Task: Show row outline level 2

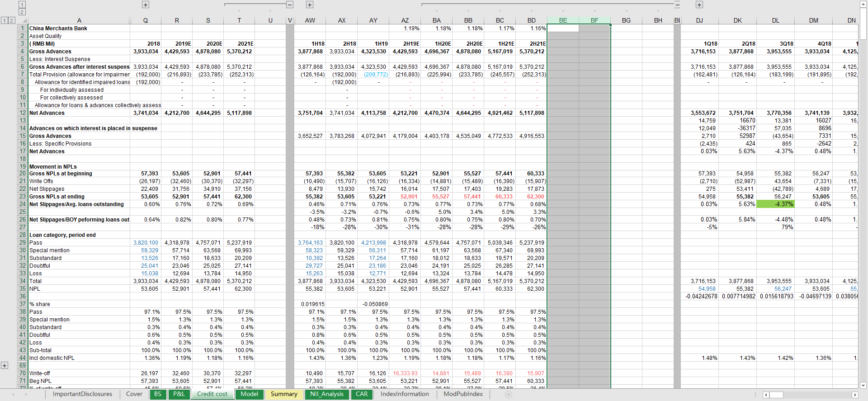Action: (12, 20)
